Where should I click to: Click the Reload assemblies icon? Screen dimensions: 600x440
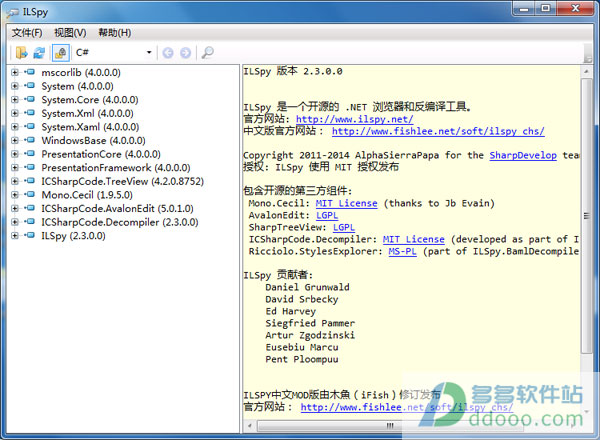(x=39, y=52)
